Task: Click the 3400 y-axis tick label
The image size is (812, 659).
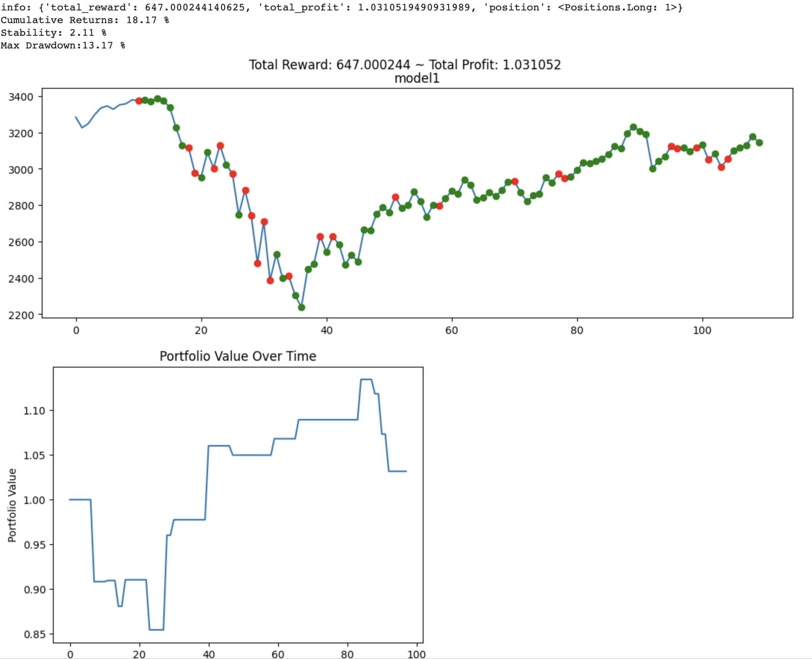Action: point(21,97)
